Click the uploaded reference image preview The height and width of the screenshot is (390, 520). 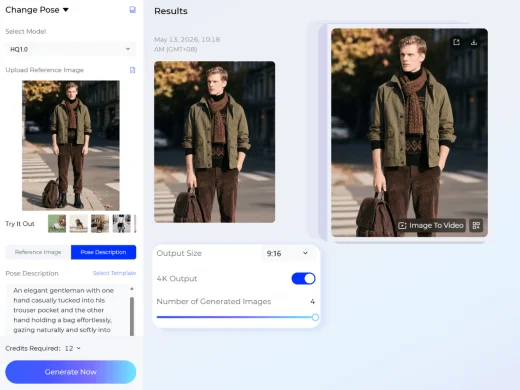coord(71,145)
